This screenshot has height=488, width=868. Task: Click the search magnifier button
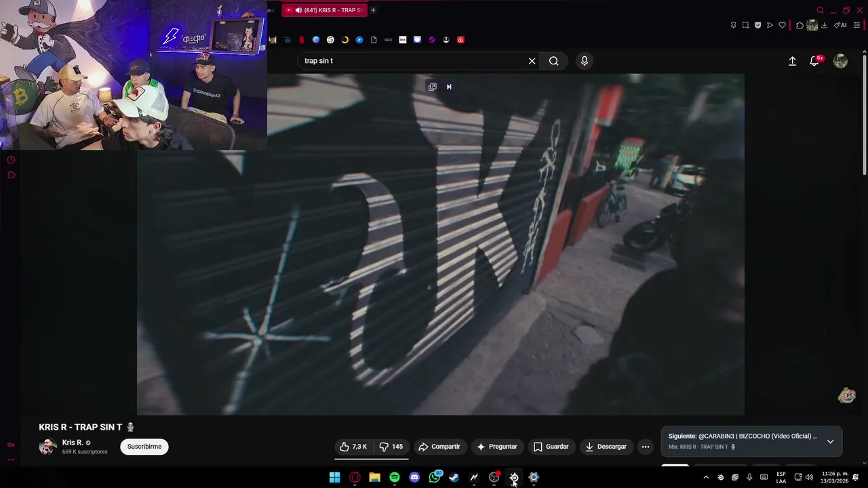click(x=554, y=61)
